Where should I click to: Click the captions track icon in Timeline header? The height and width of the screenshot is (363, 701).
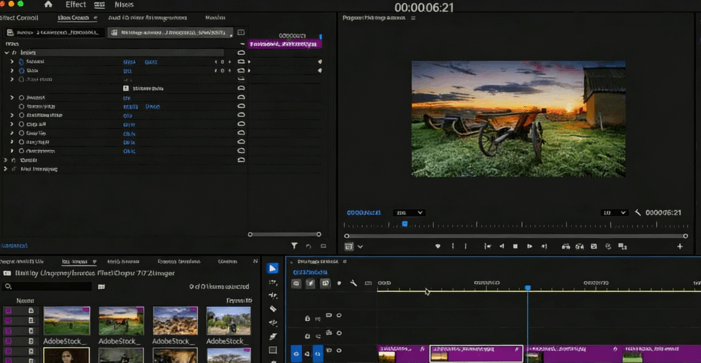coord(368,283)
